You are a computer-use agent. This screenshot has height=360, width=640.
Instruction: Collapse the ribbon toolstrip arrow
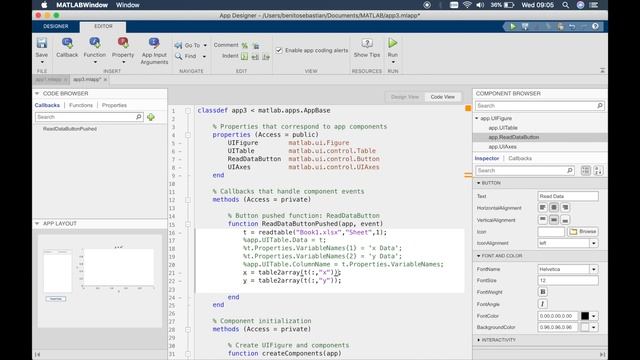point(602,71)
